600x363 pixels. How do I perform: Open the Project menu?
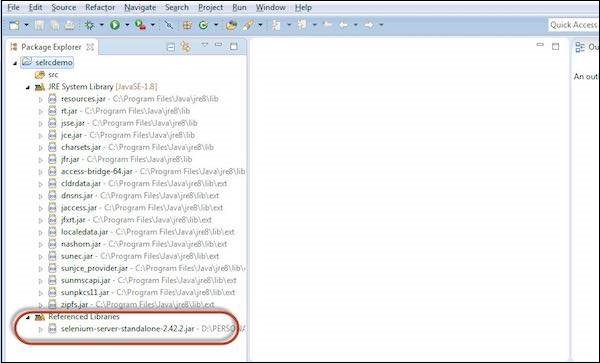(210, 7)
